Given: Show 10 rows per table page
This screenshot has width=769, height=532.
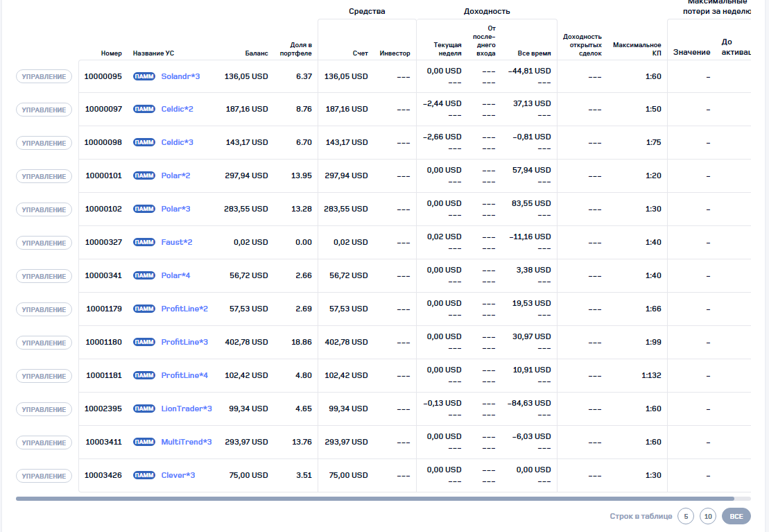Looking at the screenshot, I should [707, 517].
